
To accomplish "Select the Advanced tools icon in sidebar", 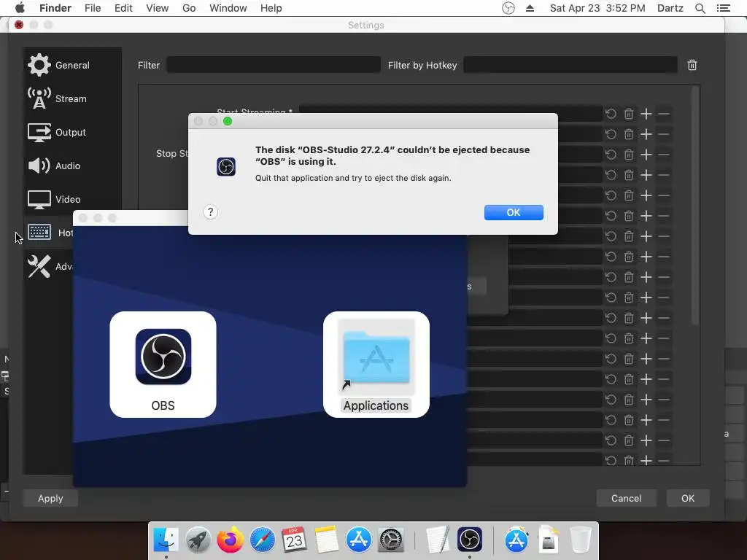I will click(x=39, y=266).
